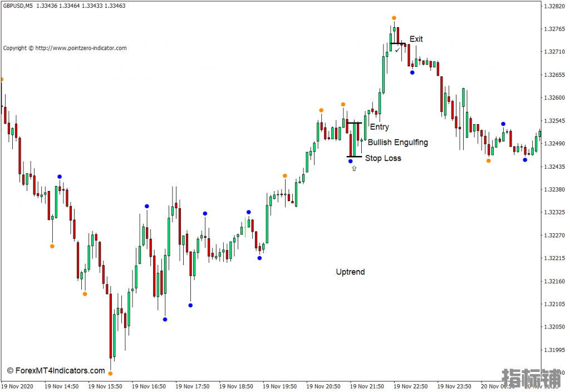Viewport: 570px width, 392px height.
Task: Click the 19 Nov 16:50 time label
Action: tap(149, 386)
